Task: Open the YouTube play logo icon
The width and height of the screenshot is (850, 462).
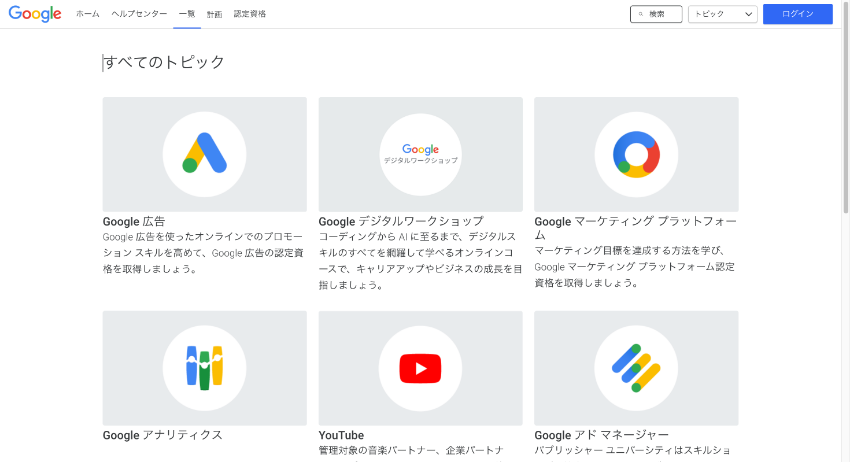Action: click(x=420, y=368)
